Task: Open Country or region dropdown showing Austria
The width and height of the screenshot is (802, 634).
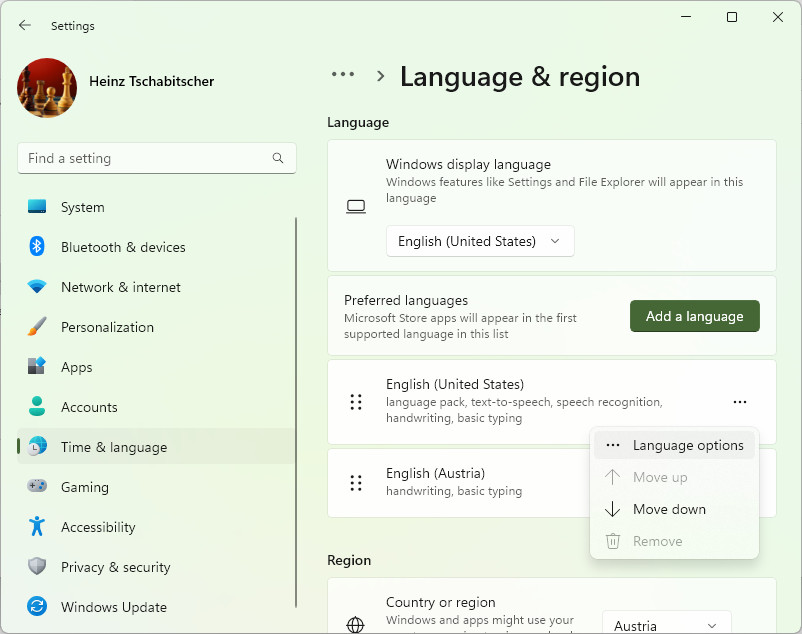Action: [x=666, y=623]
